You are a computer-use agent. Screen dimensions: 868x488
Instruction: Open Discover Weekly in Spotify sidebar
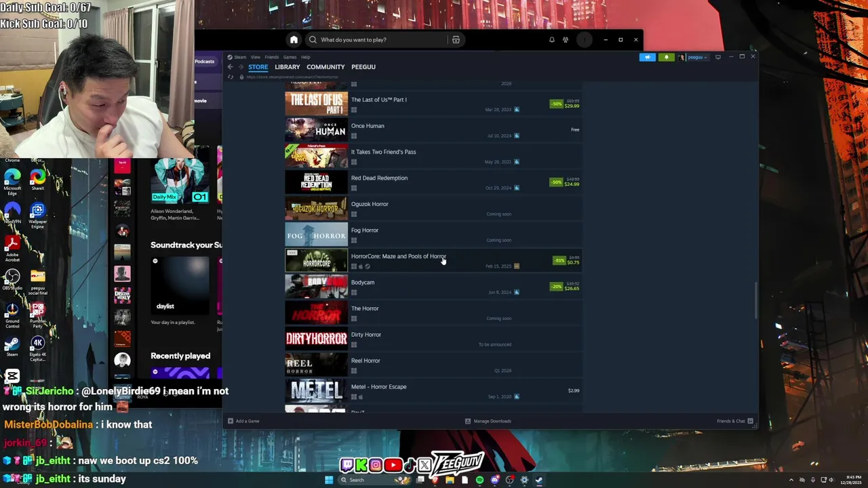pos(122,295)
